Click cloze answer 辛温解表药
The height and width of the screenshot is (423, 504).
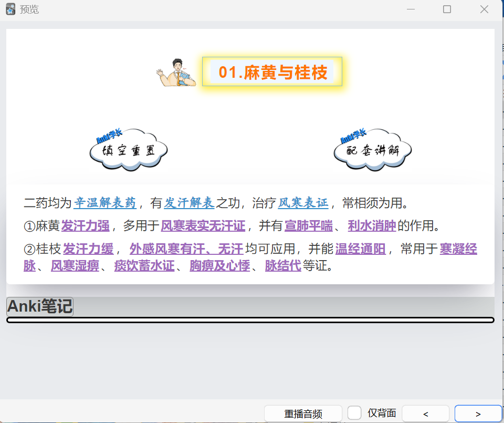(105, 203)
